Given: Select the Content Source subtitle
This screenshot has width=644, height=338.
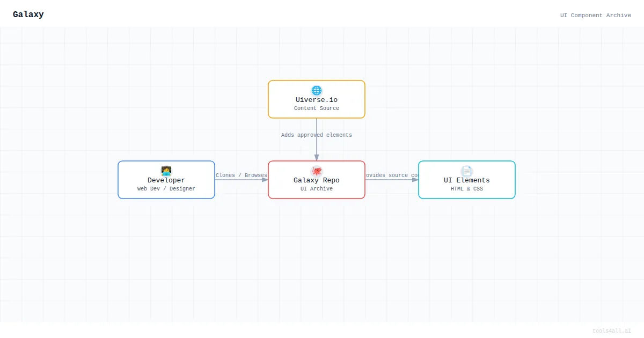Looking at the screenshot, I should 317,108.
